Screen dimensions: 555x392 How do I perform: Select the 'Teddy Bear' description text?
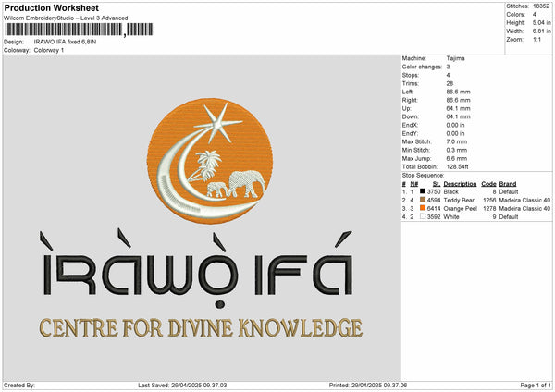pos(459,201)
